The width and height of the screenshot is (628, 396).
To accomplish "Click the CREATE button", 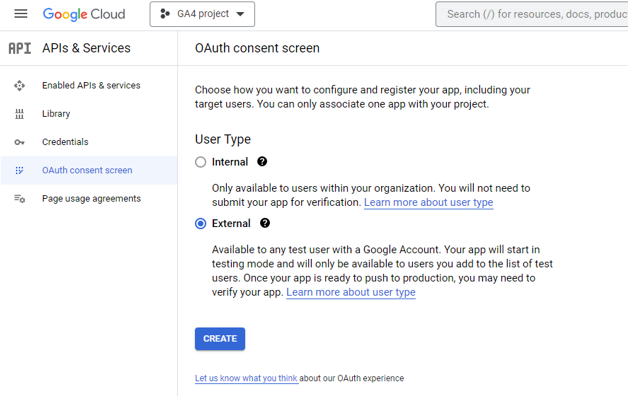I will click(x=220, y=339).
